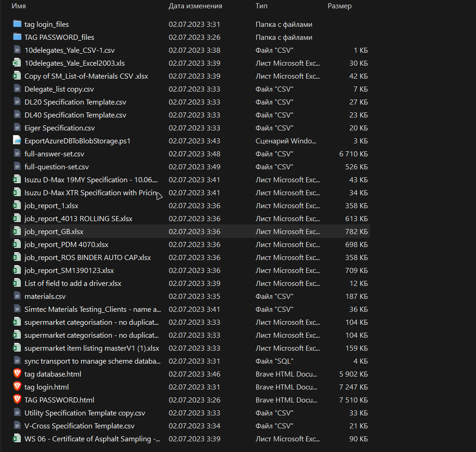Click the Brave icon of tag login.html
The image size is (476, 452).
coord(17,387)
